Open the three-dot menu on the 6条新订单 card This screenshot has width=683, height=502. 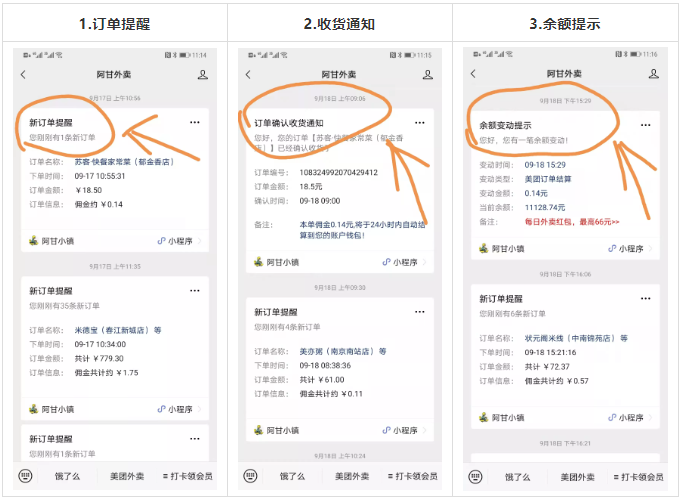click(646, 299)
